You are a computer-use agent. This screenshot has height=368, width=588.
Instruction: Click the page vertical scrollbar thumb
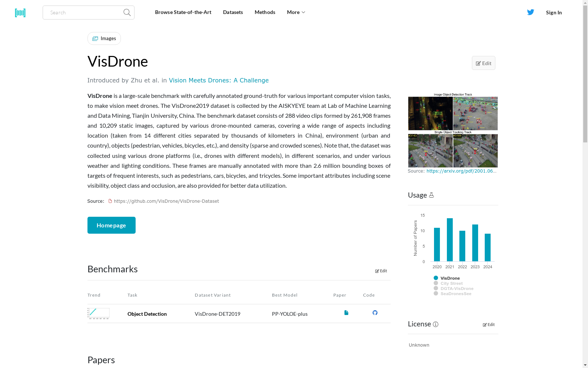tap(585, 74)
